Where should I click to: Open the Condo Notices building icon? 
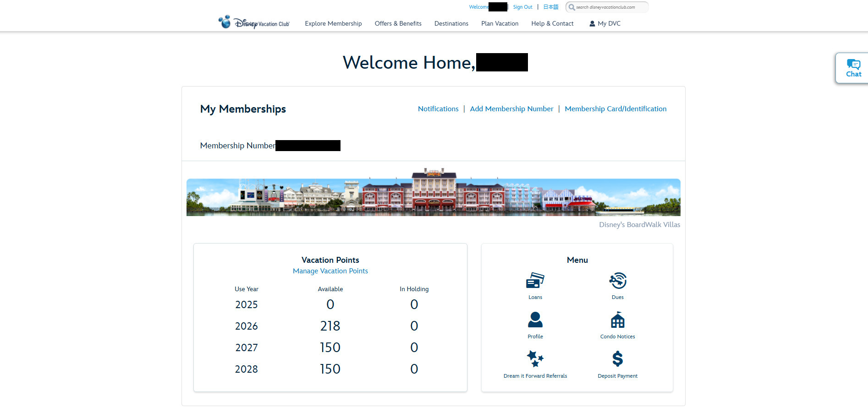[617, 320]
